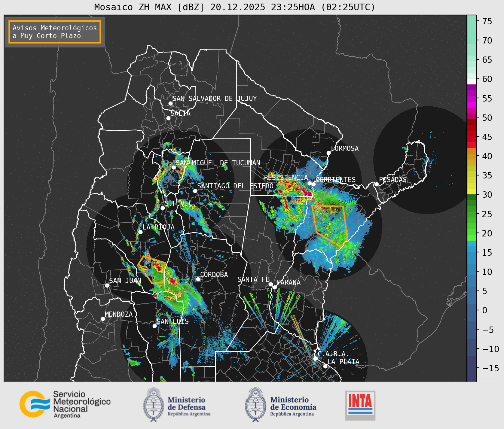This screenshot has width=504, height=429.
Task: Click the POSADAS label
Action: click(393, 180)
